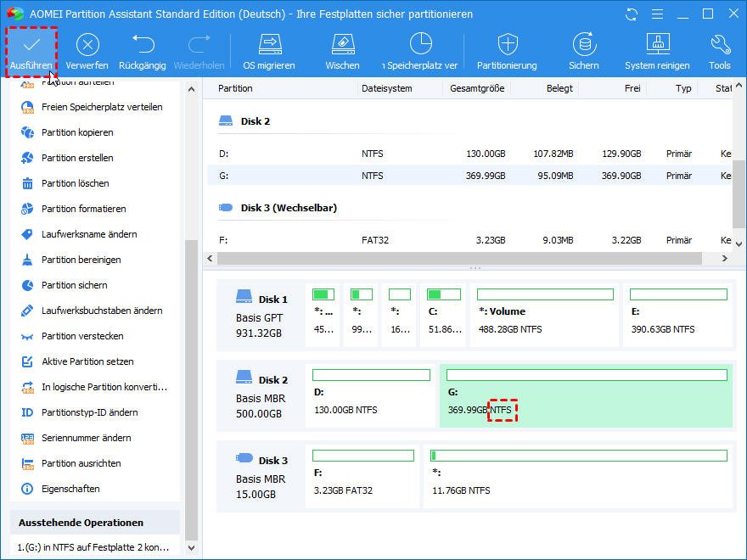
Task: Open the Sichern backup tool
Action: pyautogui.click(x=584, y=45)
